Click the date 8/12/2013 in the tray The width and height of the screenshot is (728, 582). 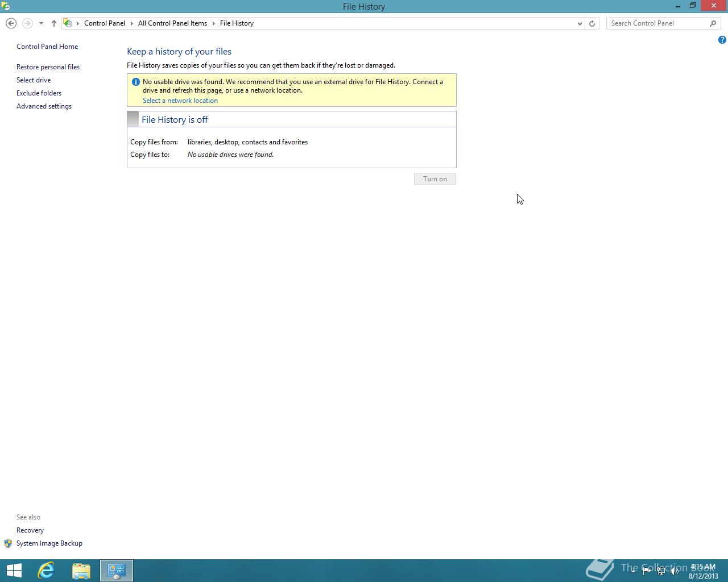[x=704, y=576]
